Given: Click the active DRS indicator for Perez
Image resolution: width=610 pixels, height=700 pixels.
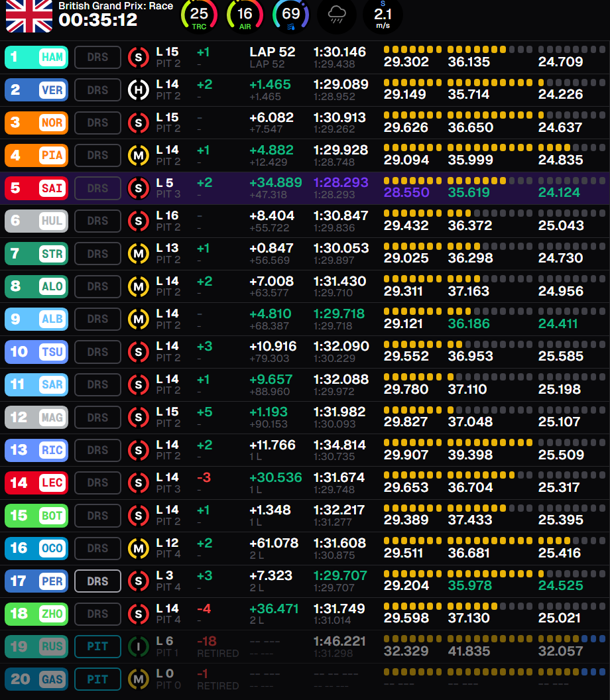Looking at the screenshot, I should [x=97, y=581].
